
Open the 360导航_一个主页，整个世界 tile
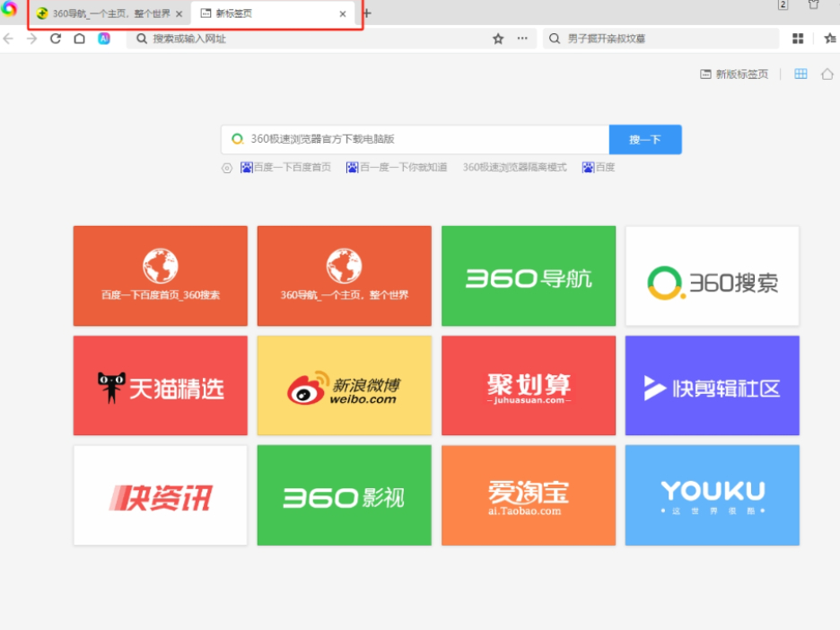[345, 276]
